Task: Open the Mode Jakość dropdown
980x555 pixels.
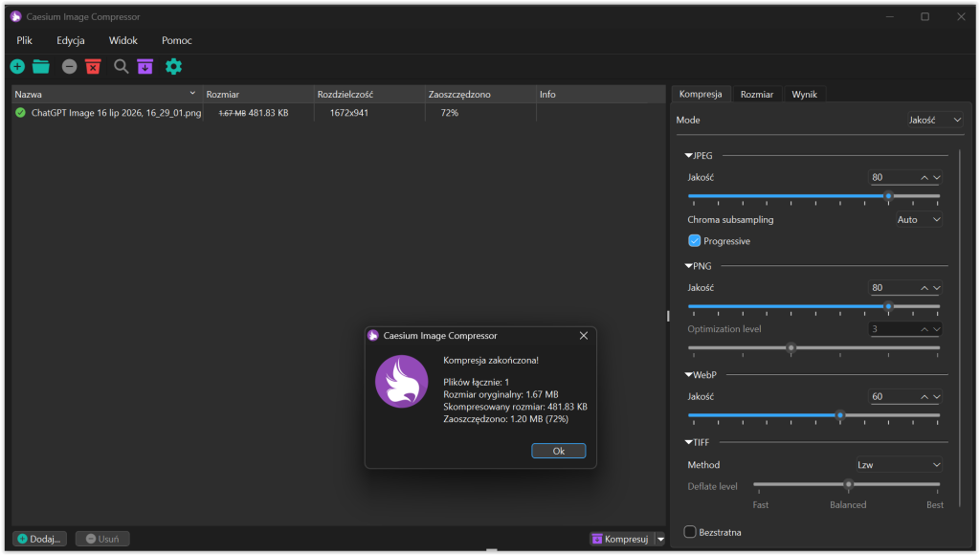Action: [934, 120]
